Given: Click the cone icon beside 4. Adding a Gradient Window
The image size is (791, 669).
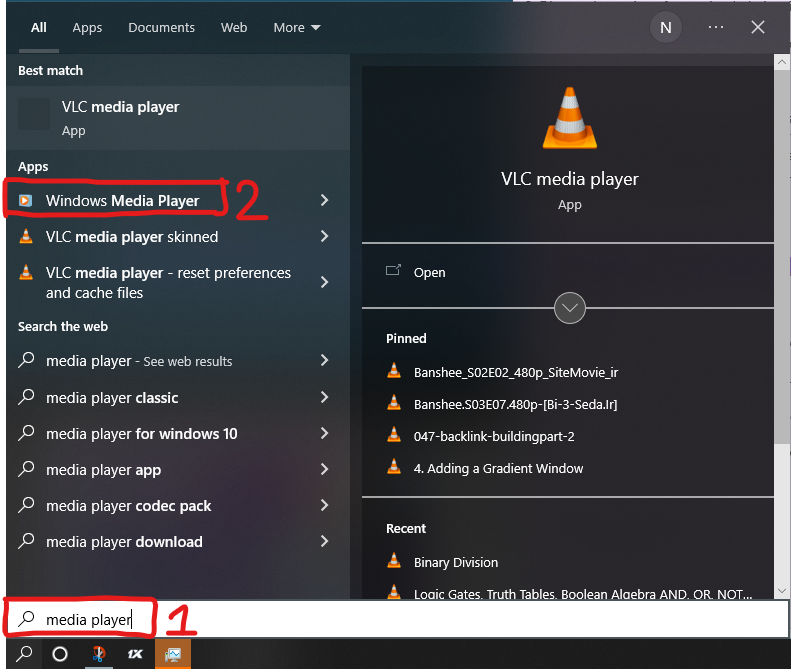Looking at the screenshot, I should coord(394,468).
